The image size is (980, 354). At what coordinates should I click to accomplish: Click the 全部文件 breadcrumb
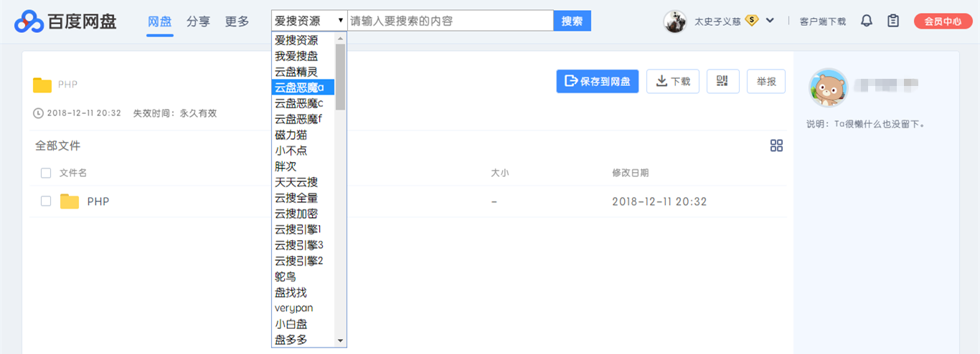[58, 145]
